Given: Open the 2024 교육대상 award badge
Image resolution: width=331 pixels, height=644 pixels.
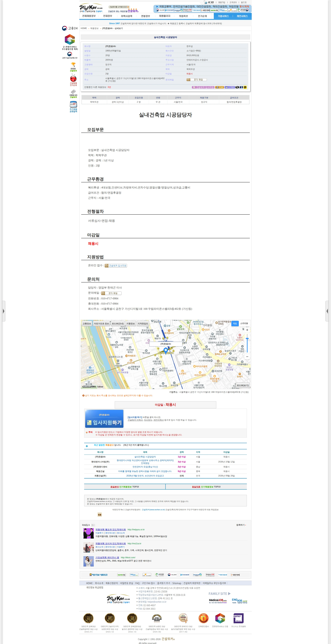Looking at the screenshot, I should tap(88, 618).
